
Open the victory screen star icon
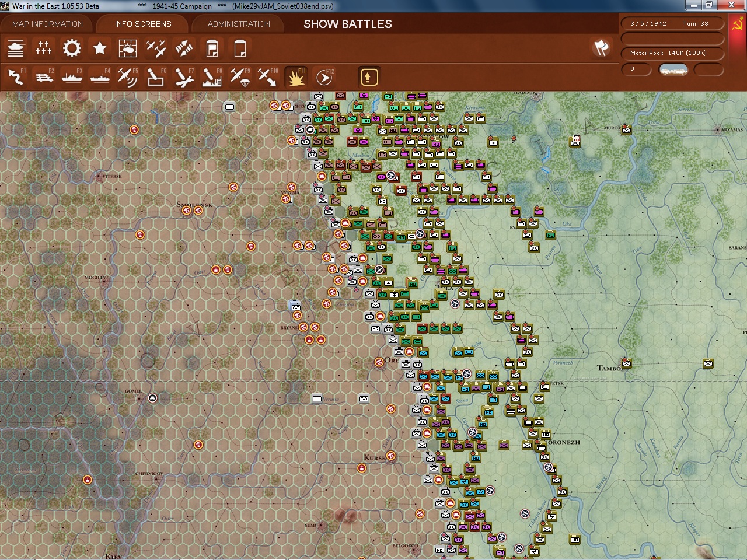pos(100,48)
